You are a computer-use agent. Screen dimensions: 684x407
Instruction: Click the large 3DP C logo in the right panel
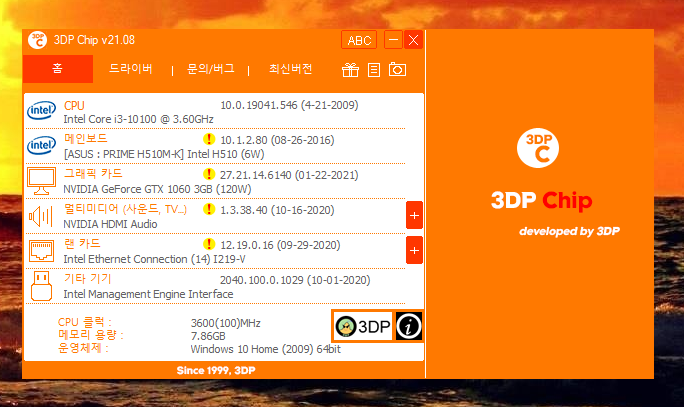538,148
